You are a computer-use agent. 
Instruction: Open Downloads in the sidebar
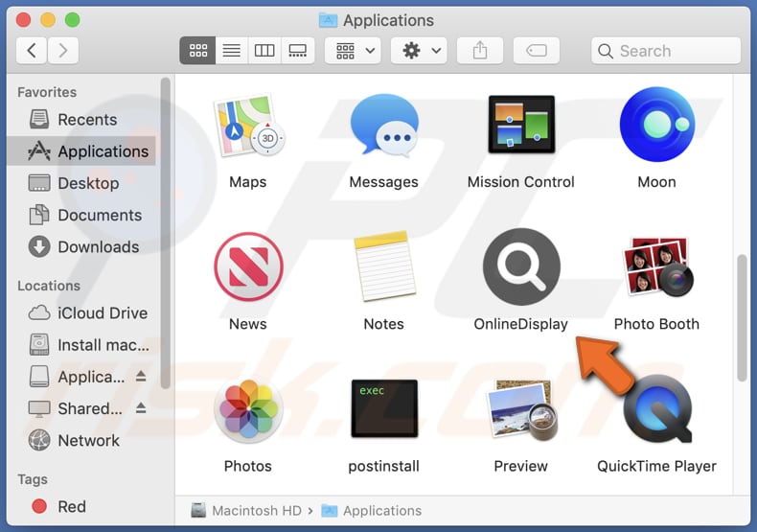pyautogui.click(x=81, y=246)
